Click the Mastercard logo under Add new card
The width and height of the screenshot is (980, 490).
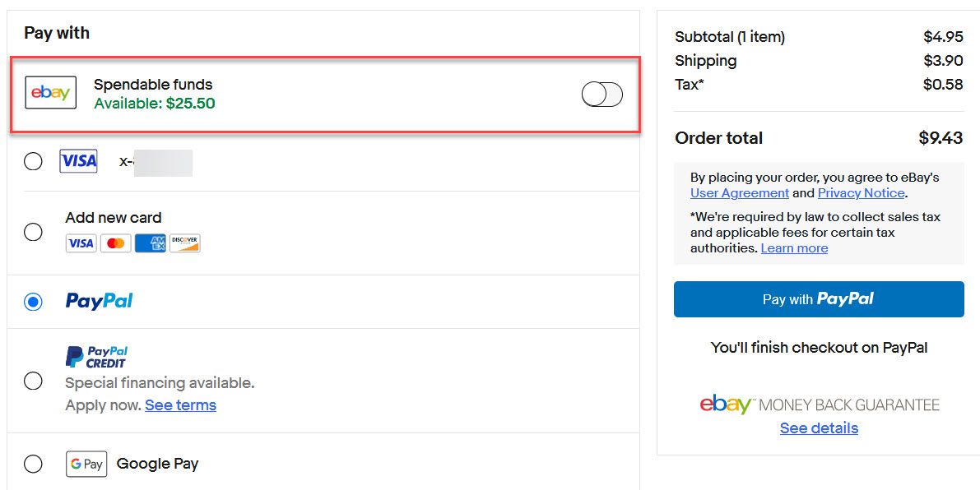(116, 243)
